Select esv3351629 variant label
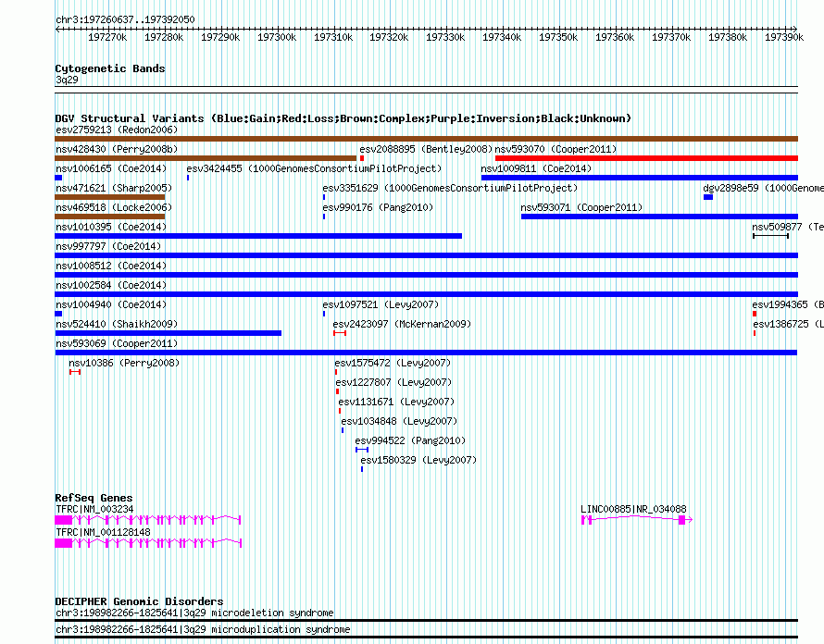Viewport: 824px width, 644px height. pyautogui.click(x=450, y=188)
